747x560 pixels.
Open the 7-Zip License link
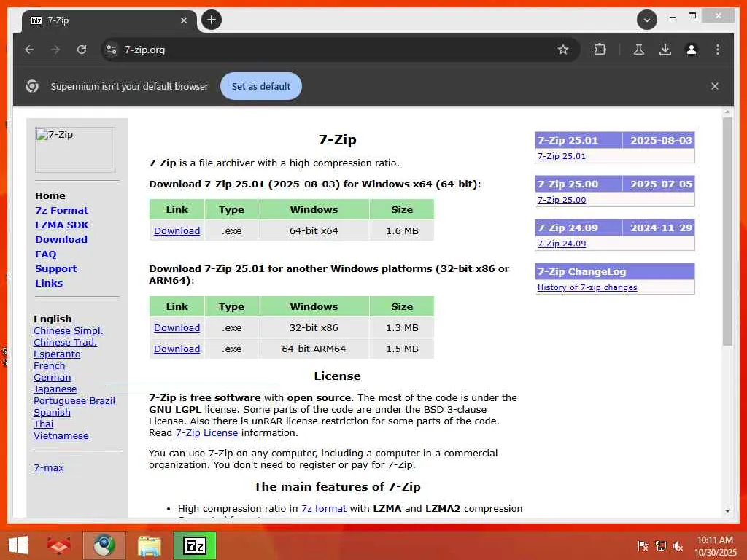point(206,433)
